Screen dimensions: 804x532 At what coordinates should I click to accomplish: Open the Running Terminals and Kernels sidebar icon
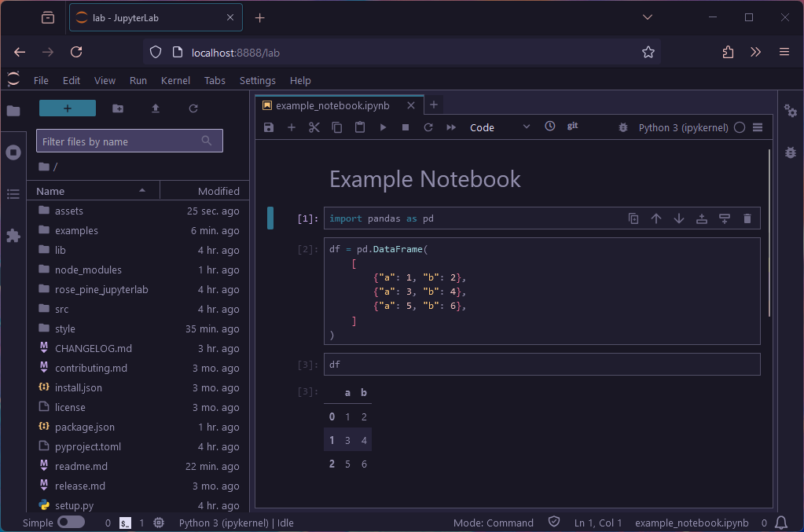(x=13, y=152)
